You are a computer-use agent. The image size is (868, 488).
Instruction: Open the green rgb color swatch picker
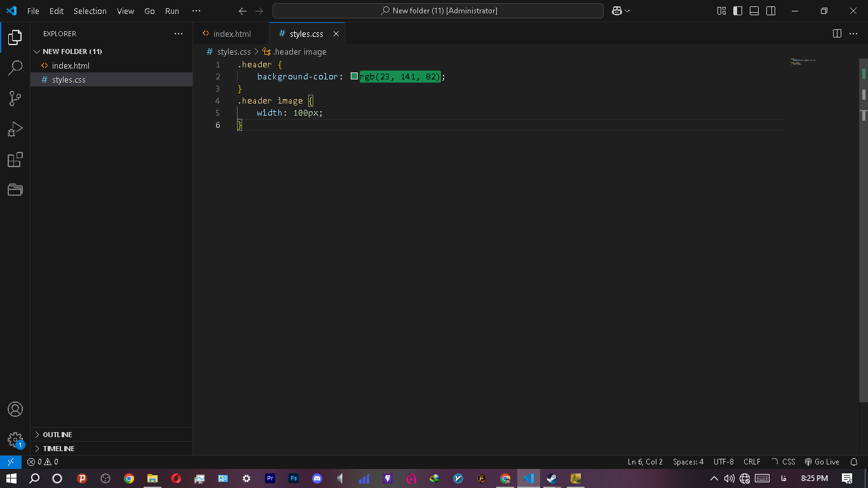355,76
